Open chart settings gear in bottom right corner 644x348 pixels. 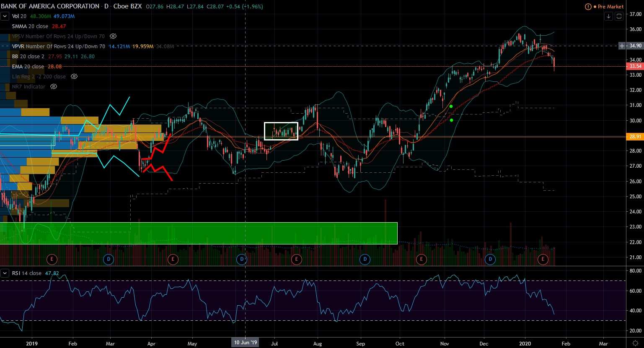[x=635, y=343]
